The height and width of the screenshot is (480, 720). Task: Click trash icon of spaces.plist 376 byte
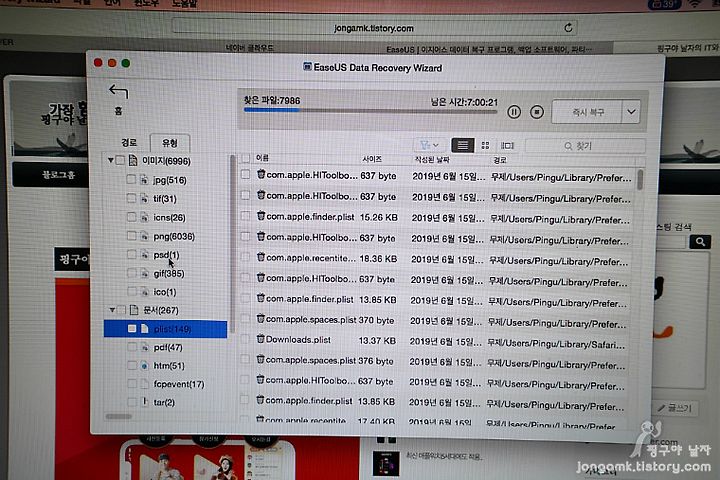pos(260,359)
